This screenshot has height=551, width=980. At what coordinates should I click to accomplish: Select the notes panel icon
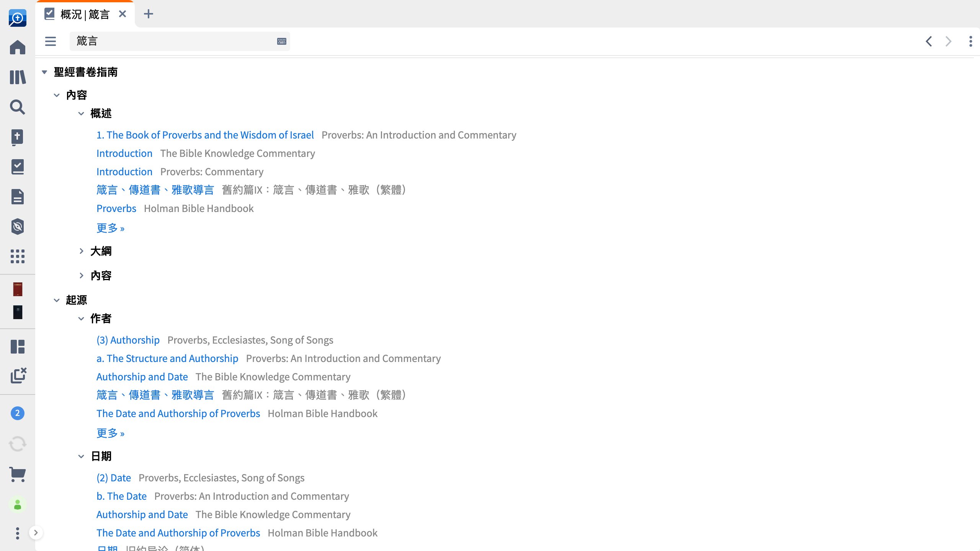click(x=18, y=197)
